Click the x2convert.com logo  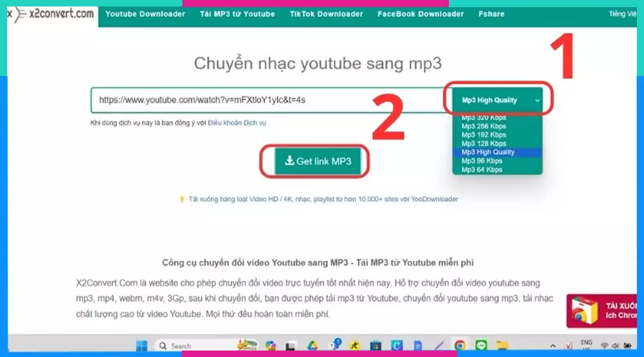coord(53,15)
